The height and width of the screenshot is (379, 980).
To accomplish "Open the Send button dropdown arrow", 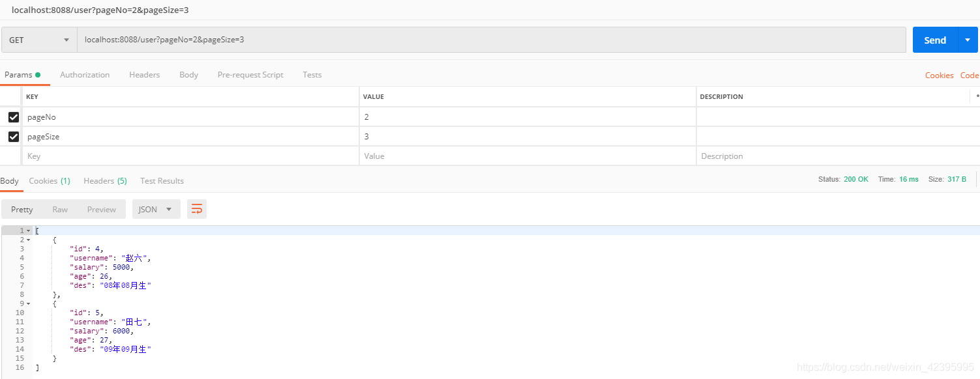I will (x=968, y=40).
